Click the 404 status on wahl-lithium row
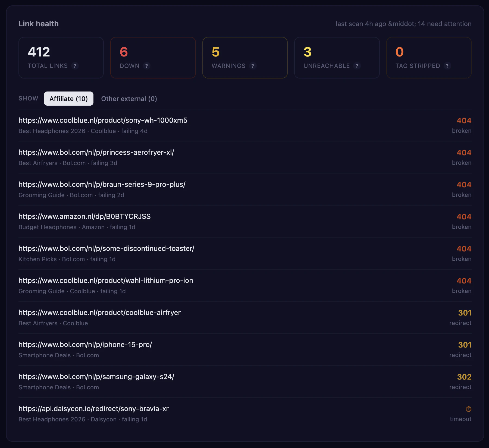Image resolution: width=489 pixels, height=448 pixels. [x=464, y=281]
